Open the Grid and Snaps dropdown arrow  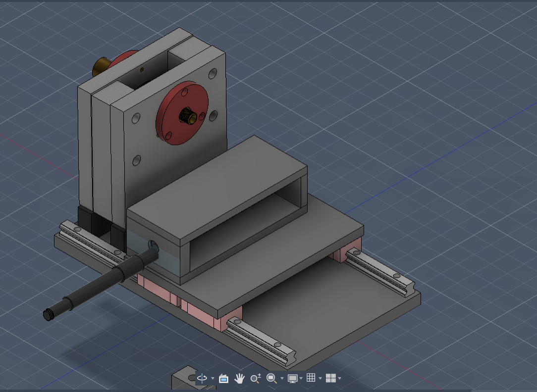pos(320,378)
